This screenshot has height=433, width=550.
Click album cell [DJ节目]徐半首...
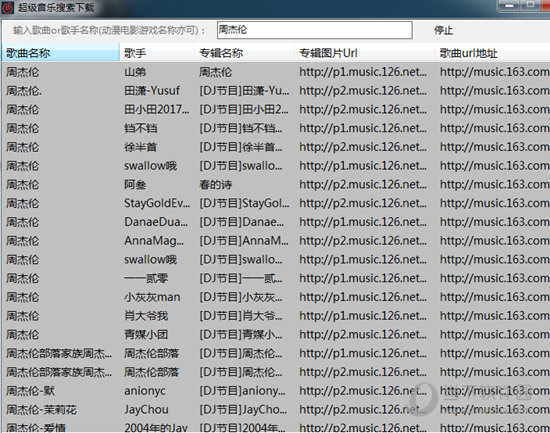(241, 147)
